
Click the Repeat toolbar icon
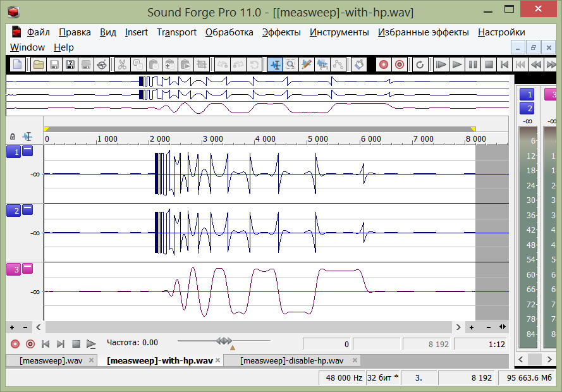(x=254, y=65)
